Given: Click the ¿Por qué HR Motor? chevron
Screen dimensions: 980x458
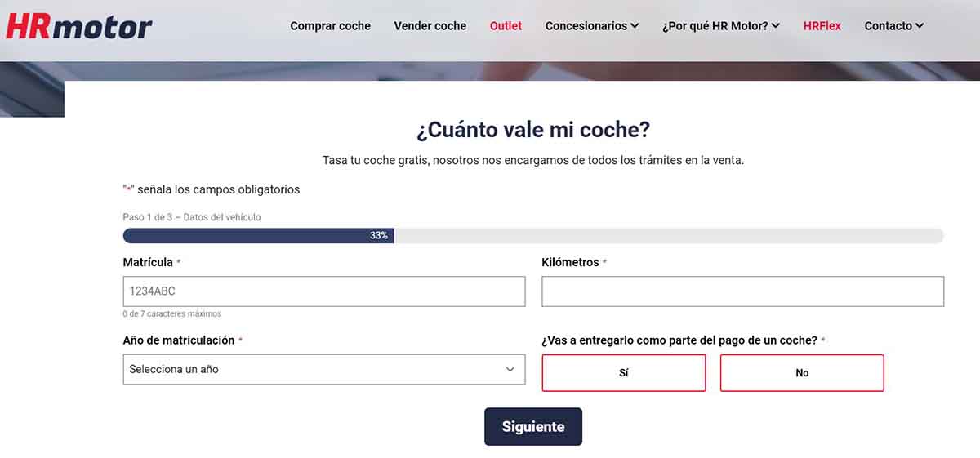Looking at the screenshot, I should tap(775, 26).
